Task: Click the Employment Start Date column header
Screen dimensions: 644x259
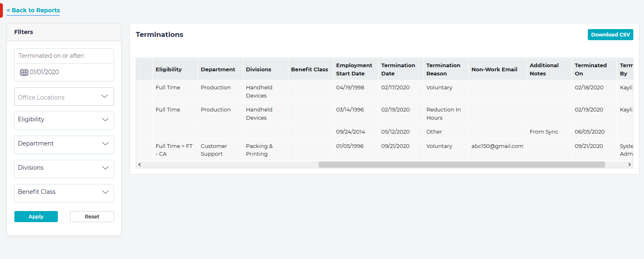Action: [x=354, y=69]
